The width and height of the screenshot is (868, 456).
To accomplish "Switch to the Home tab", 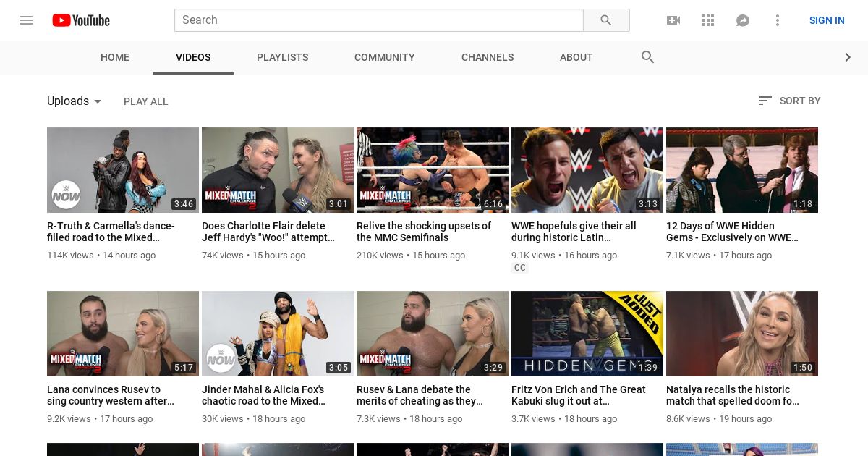I will (115, 57).
